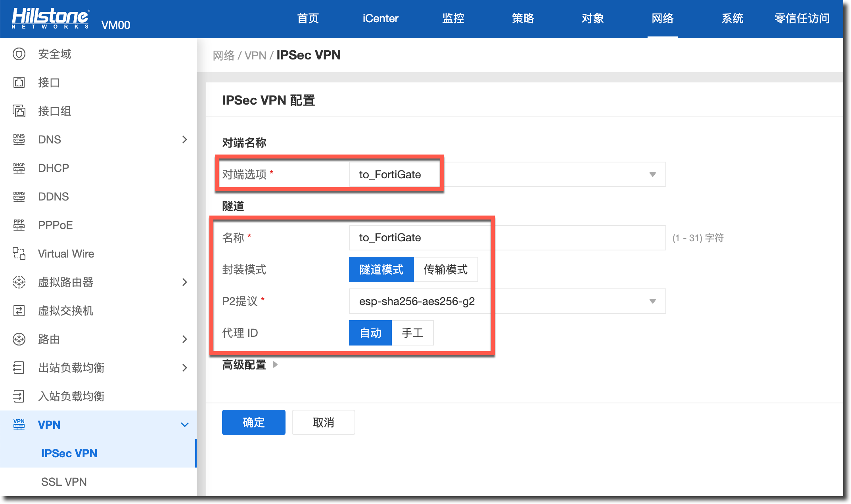Open the 策略 top menu tab
The image size is (851, 504).
coord(523,18)
